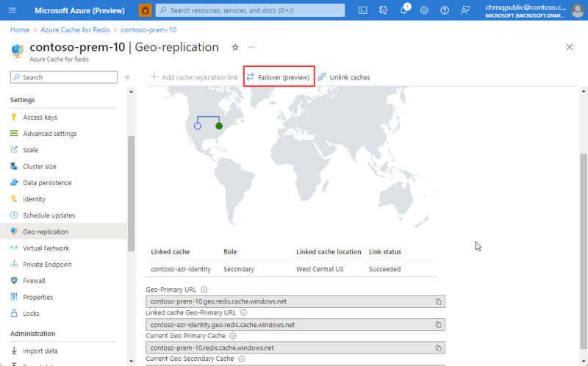Open the Azure Cache for Redis breadcrumb
The width and height of the screenshot is (588, 366).
pos(75,29)
